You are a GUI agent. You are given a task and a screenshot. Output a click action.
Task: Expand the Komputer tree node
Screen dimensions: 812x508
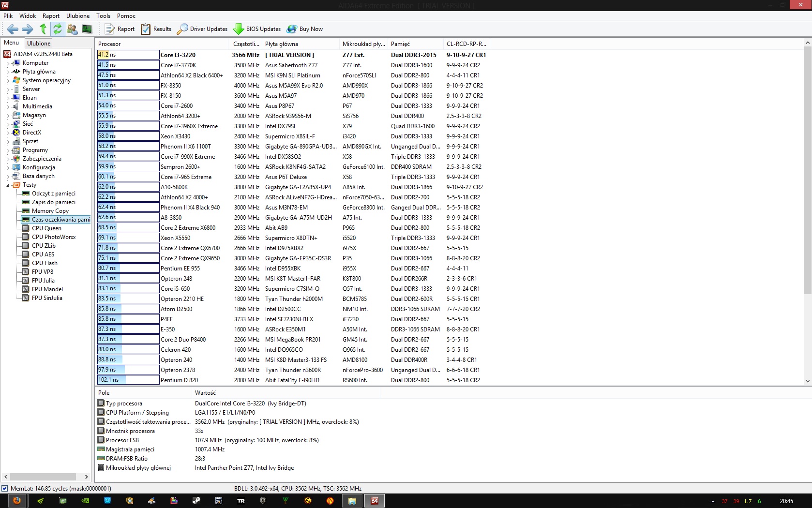(x=8, y=63)
